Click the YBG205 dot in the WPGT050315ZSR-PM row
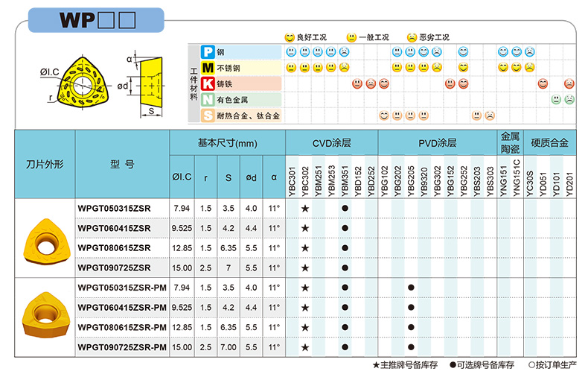The width and height of the screenshot is (588, 383). [x=411, y=288]
